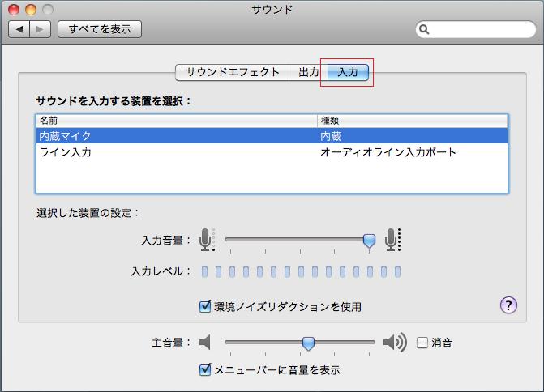This screenshot has height=392, width=544.
Task: Open the 出力 tab
Action: [x=308, y=72]
